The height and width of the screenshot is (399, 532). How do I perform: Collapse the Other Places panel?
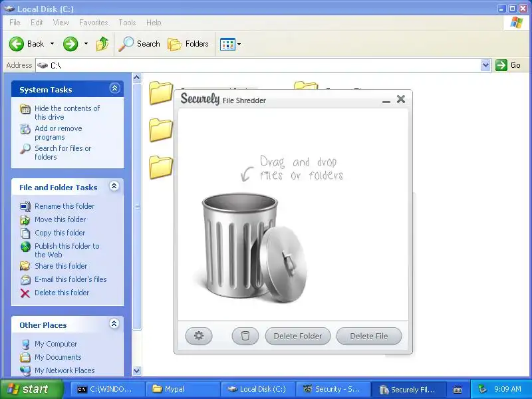[114, 324]
